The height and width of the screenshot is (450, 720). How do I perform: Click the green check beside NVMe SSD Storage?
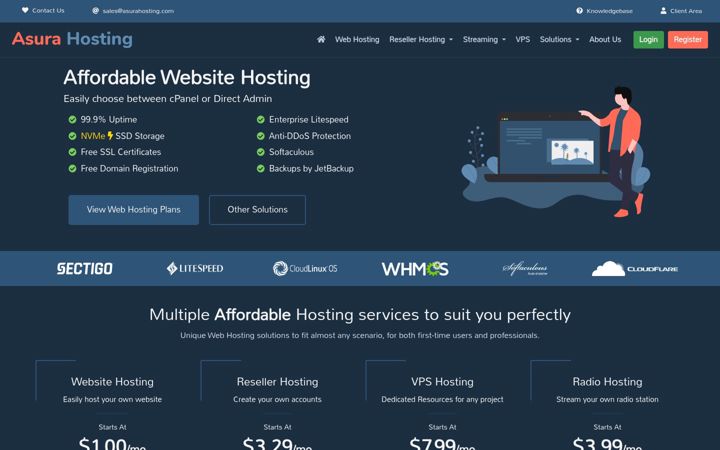pos(72,136)
